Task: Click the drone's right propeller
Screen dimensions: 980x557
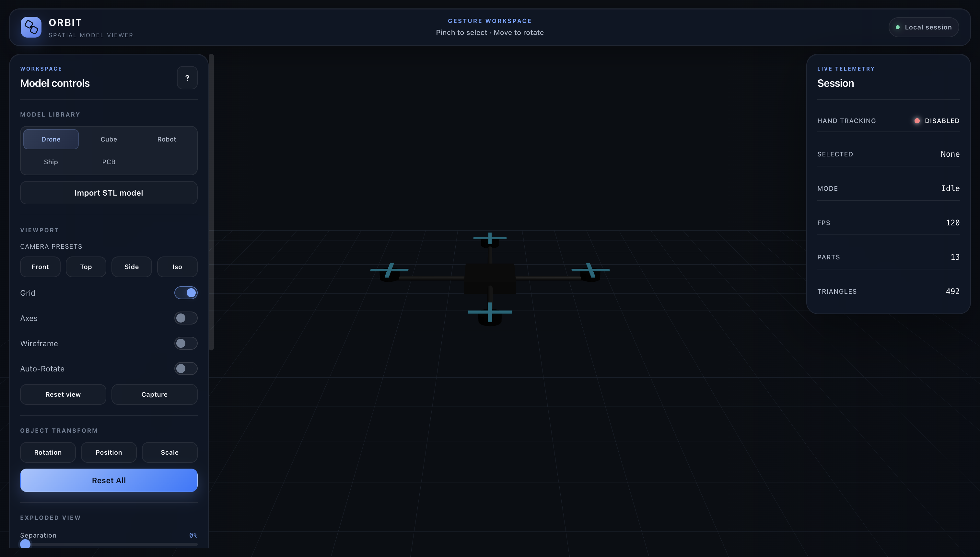Action: [591, 270]
